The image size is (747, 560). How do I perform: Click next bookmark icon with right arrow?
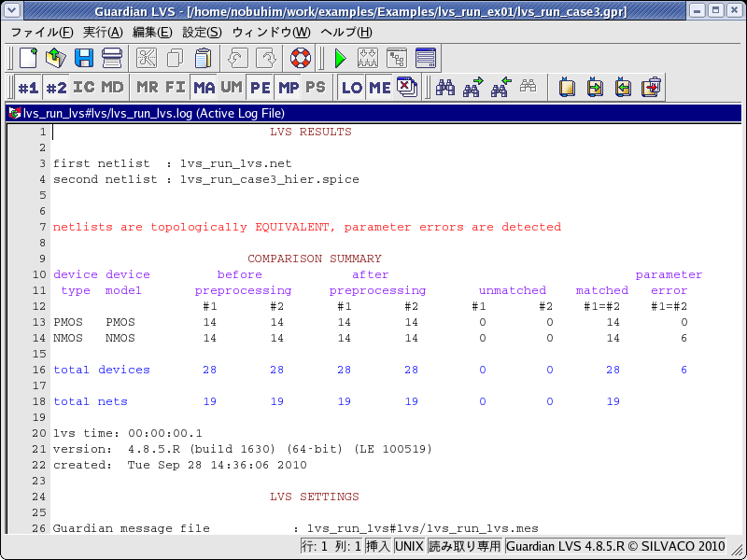coord(595,87)
